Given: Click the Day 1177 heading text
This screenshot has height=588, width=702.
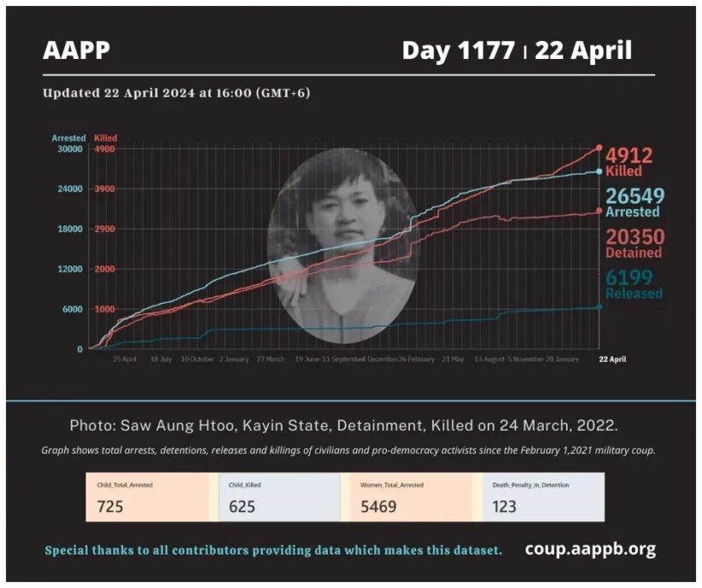Looking at the screenshot, I should tap(459, 51).
